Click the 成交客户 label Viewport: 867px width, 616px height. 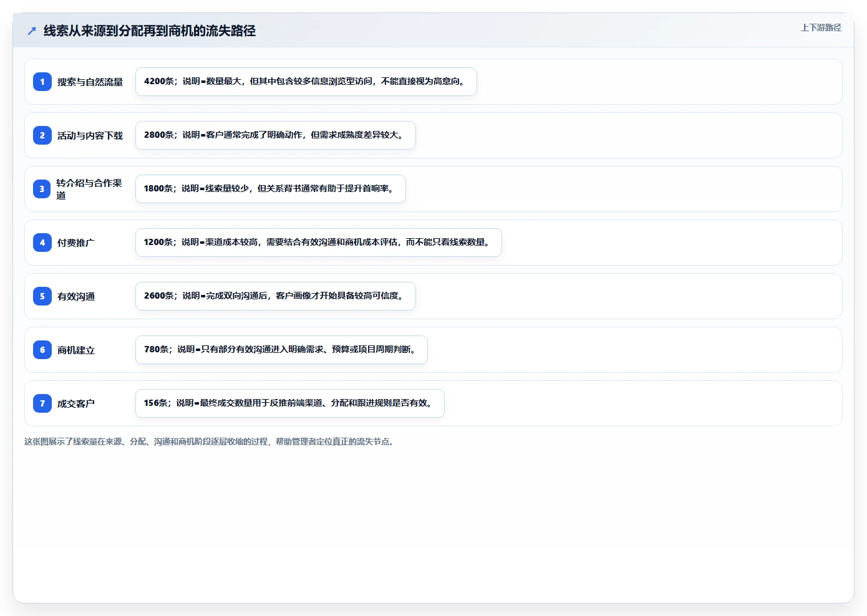click(x=76, y=403)
